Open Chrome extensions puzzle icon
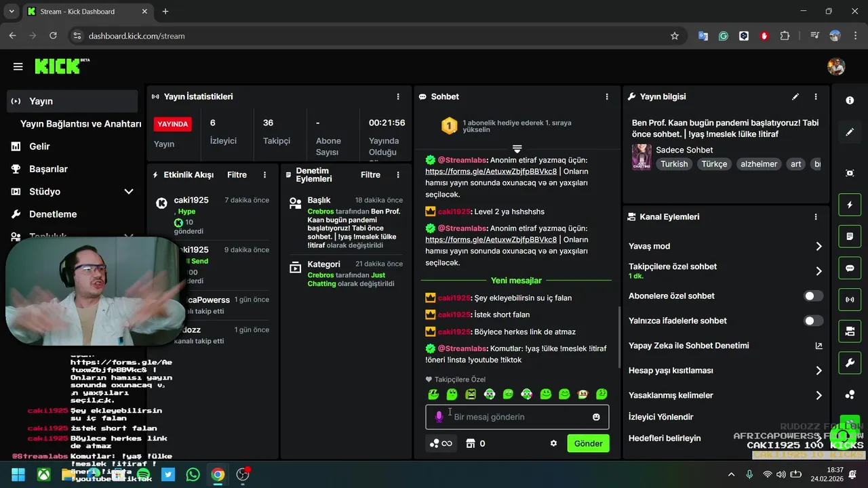This screenshot has width=868, height=488. [785, 36]
